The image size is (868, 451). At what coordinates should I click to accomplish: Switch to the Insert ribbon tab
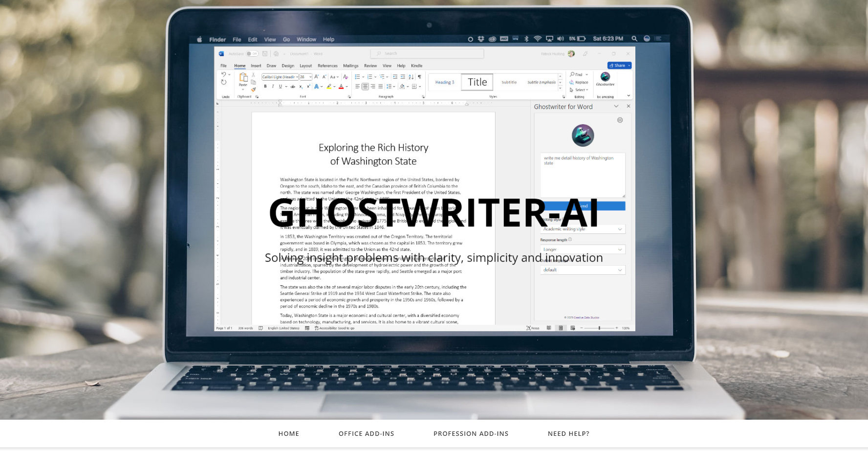pos(256,66)
